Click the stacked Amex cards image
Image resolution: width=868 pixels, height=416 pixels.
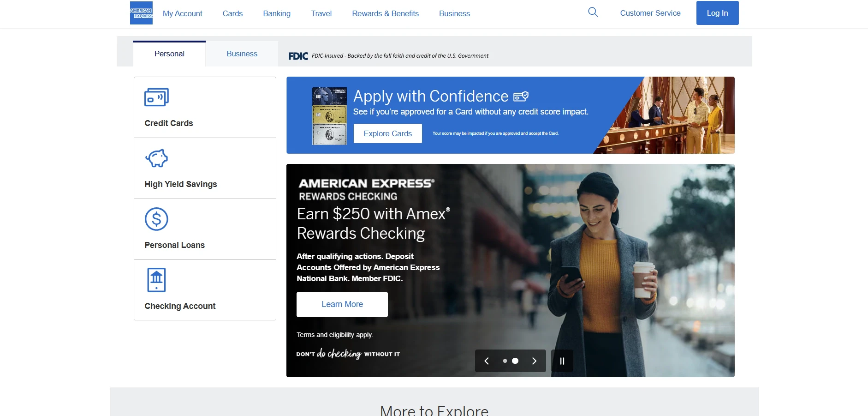[x=329, y=116]
